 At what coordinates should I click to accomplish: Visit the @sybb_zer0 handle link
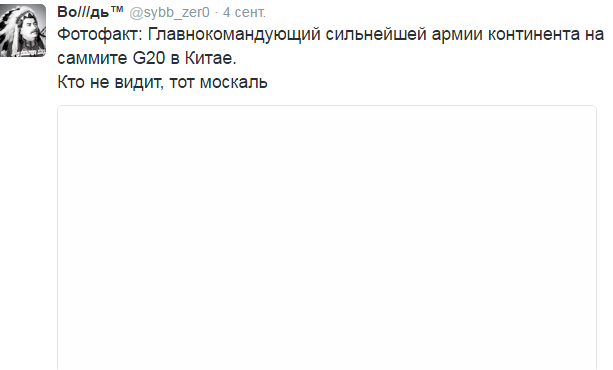tap(169, 13)
